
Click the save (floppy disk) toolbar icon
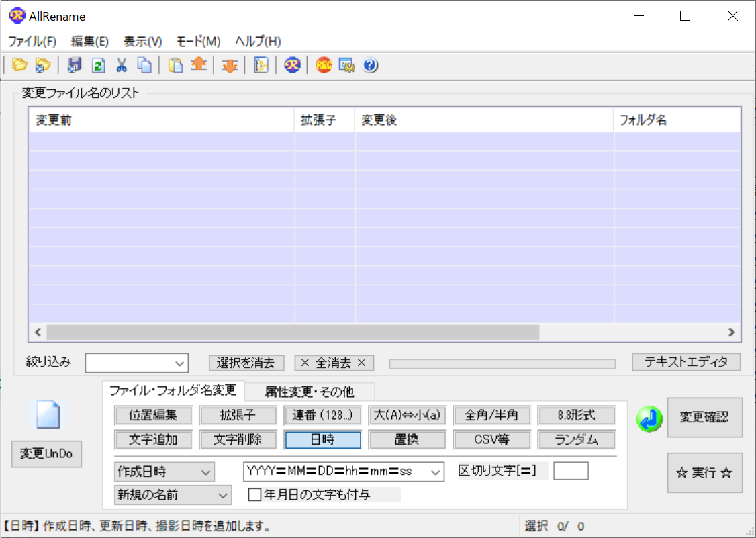tap(74, 64)
